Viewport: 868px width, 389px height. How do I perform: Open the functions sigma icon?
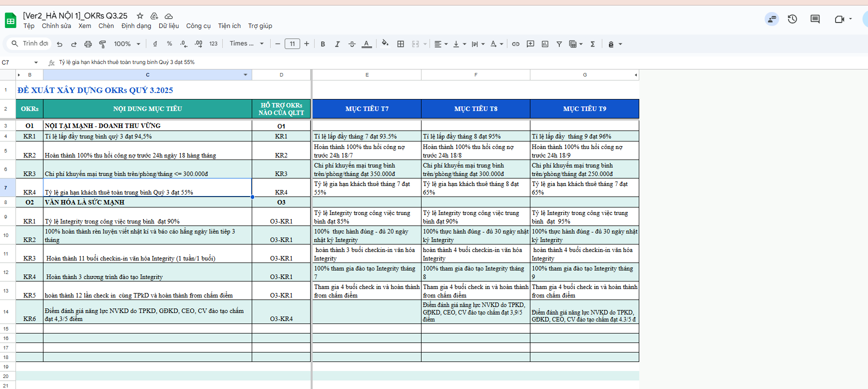pos(593,44)
